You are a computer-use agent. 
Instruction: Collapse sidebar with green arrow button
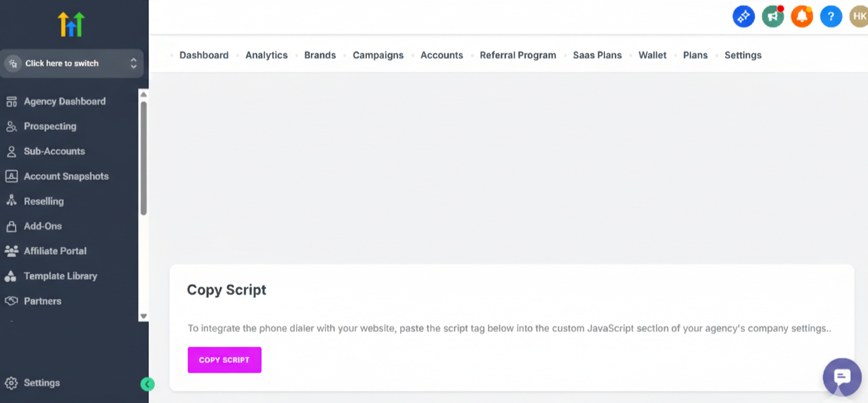click(x=148, y=384)
